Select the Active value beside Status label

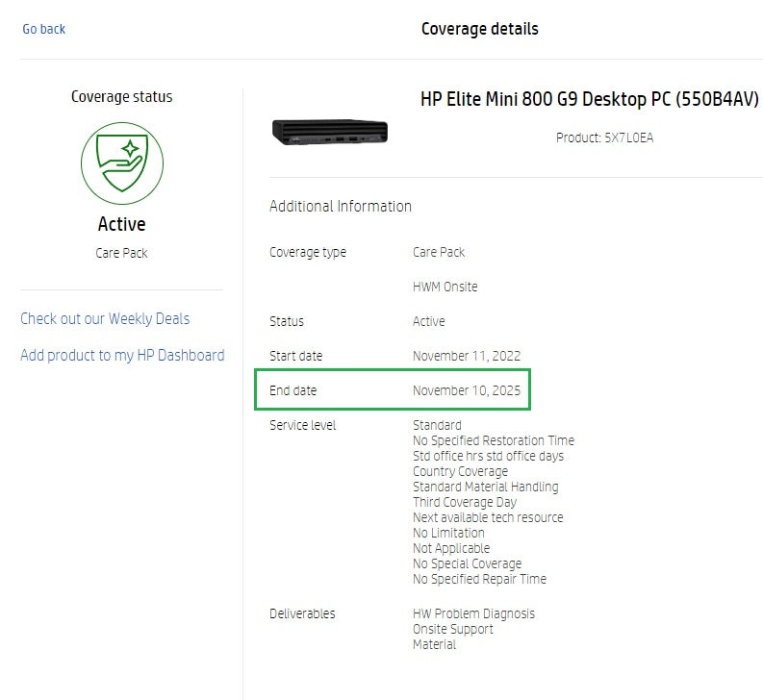coord(429,321)
